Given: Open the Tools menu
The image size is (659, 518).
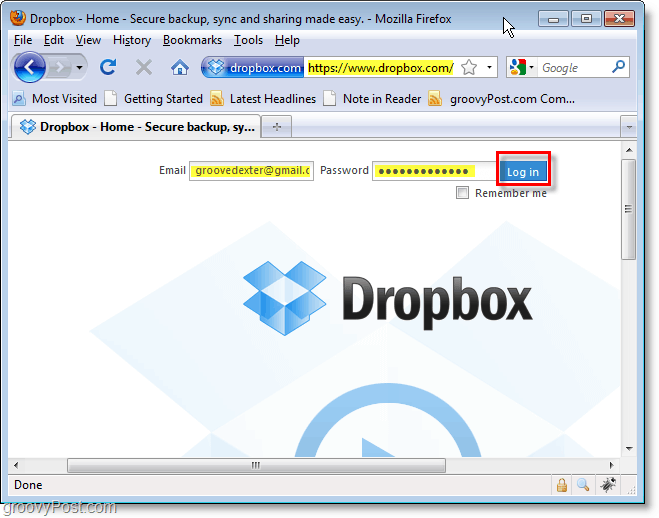Looking at the screenshot, I should click(x=248, y=40).
